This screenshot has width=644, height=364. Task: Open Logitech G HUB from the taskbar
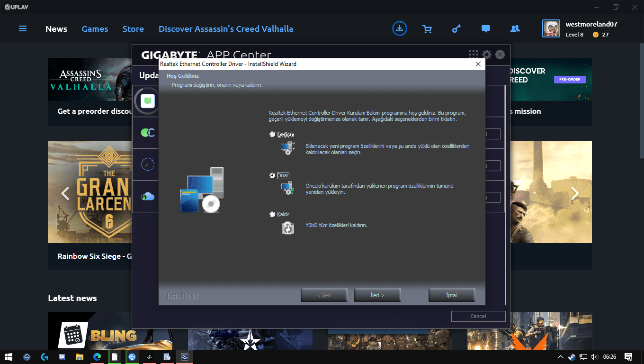[x=45, y=357]
